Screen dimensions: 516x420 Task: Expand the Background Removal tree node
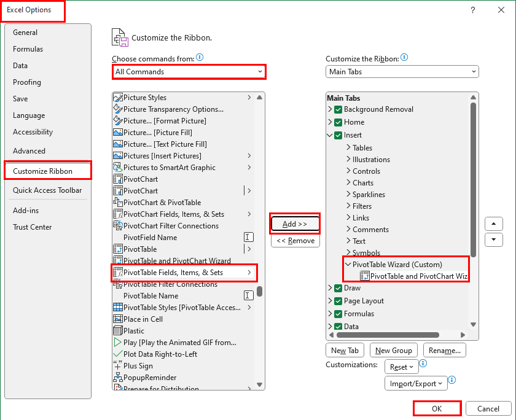(x=330, y=109)
